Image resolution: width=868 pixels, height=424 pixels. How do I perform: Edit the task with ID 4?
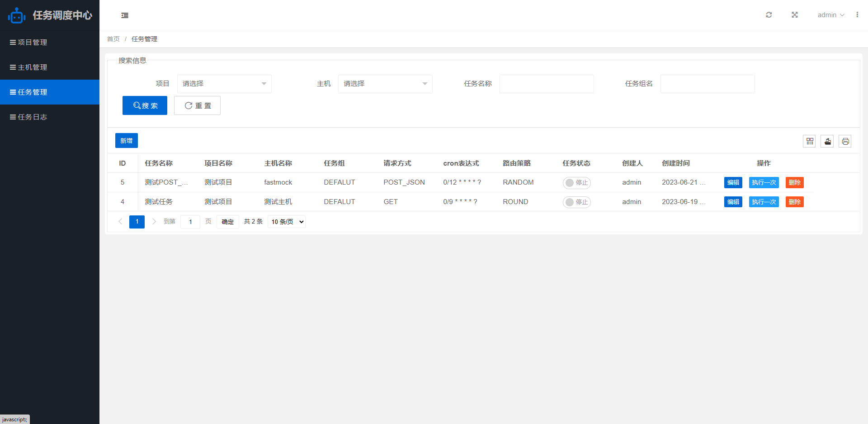tap(733, 202)
